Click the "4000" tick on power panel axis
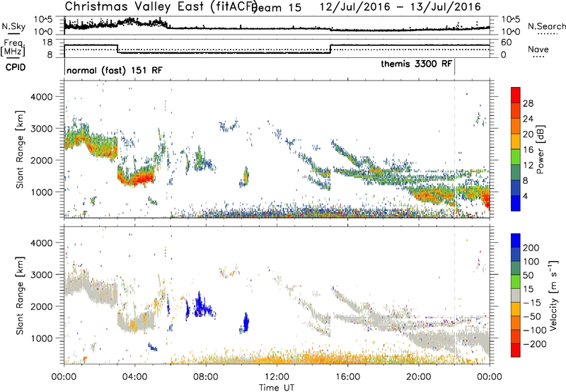566x392 pixels. [x=42, y=97]
